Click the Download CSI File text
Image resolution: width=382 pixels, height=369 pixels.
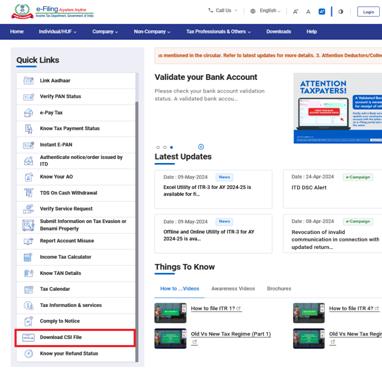click(61, 337)
